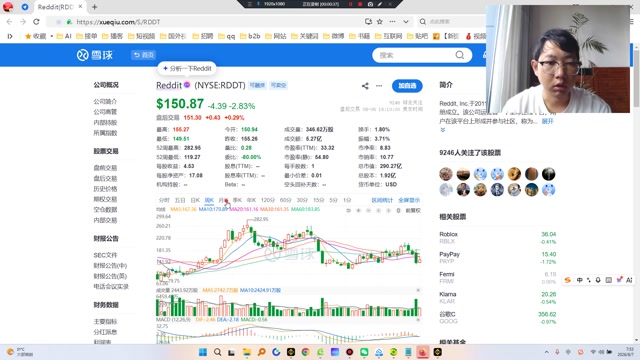Open the AI bookmarks folder
This screenshot has width=640, height=360.
pyautogui.click(x=64, y=36)
